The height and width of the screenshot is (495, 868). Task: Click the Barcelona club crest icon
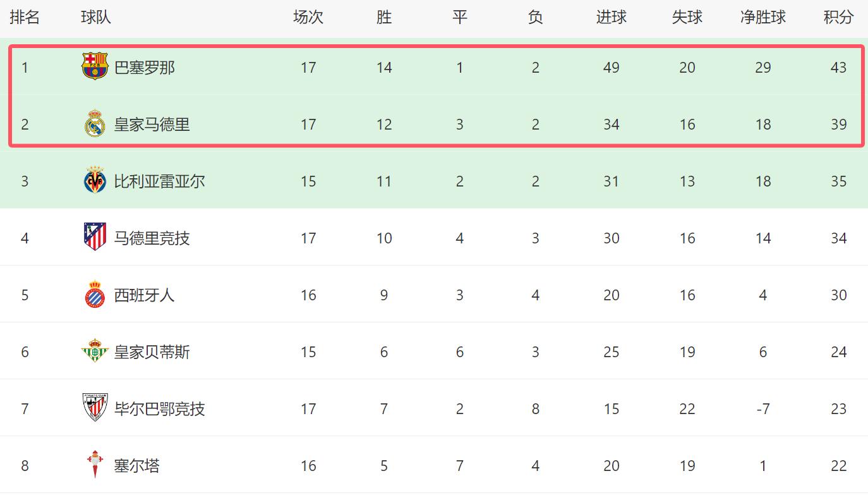coord(95,66)
